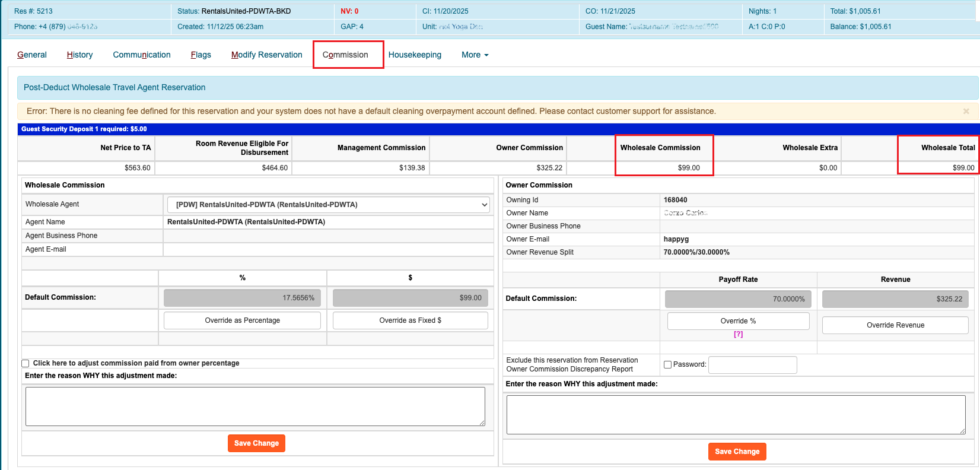Select the Commission tab
Viewport: 980px width, 470px height.
point(345,55)
